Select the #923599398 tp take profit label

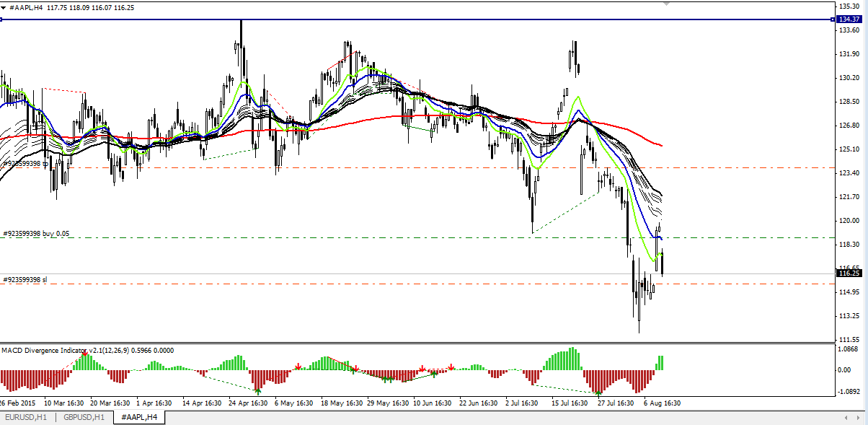(25, 164)
